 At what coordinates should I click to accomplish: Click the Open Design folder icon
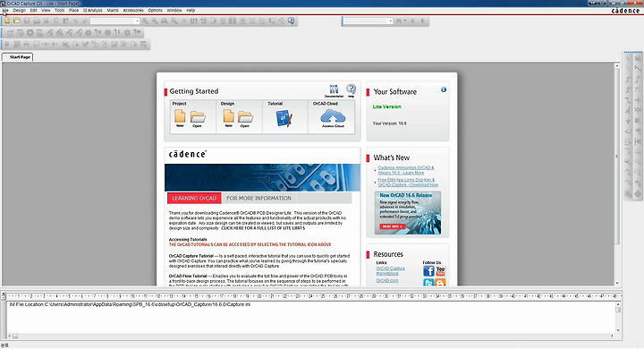pos(245,116)
